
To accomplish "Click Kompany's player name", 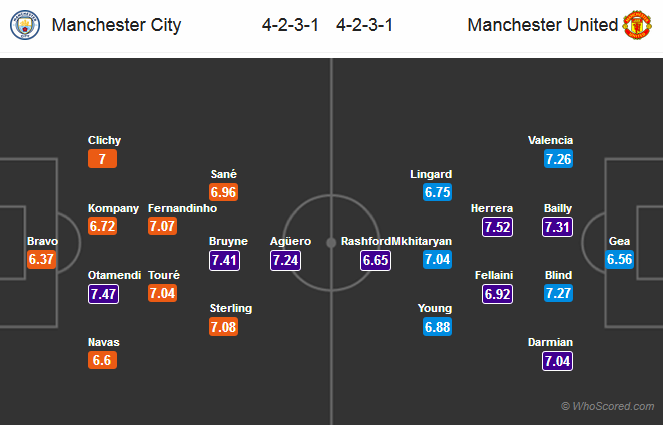I will tap(113, 208).
